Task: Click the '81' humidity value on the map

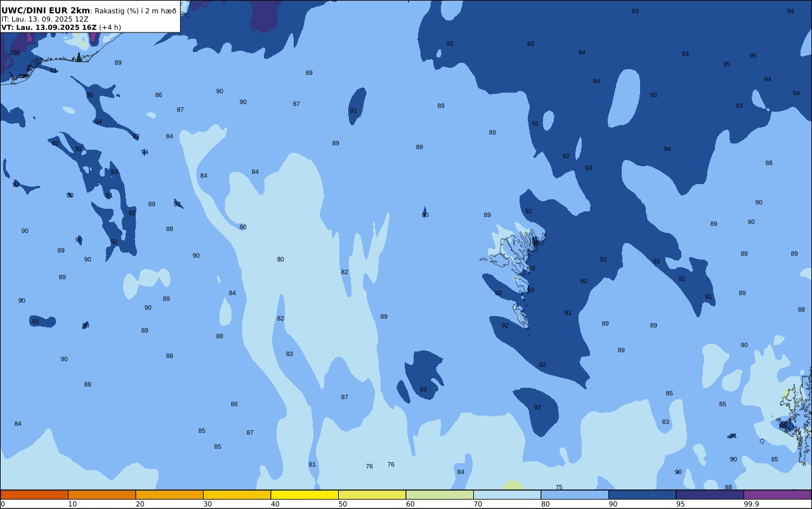Action: tap(312, 465)
